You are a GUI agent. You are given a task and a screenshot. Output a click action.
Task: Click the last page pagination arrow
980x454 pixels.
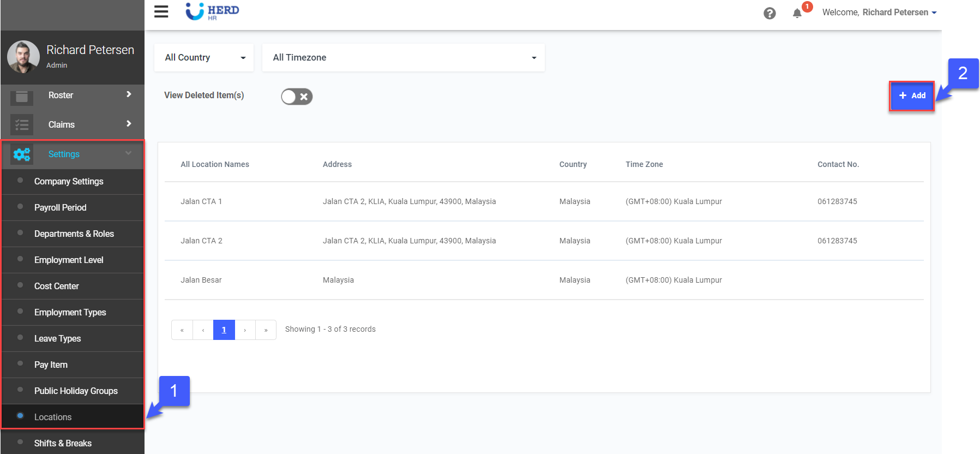[266, 330]
